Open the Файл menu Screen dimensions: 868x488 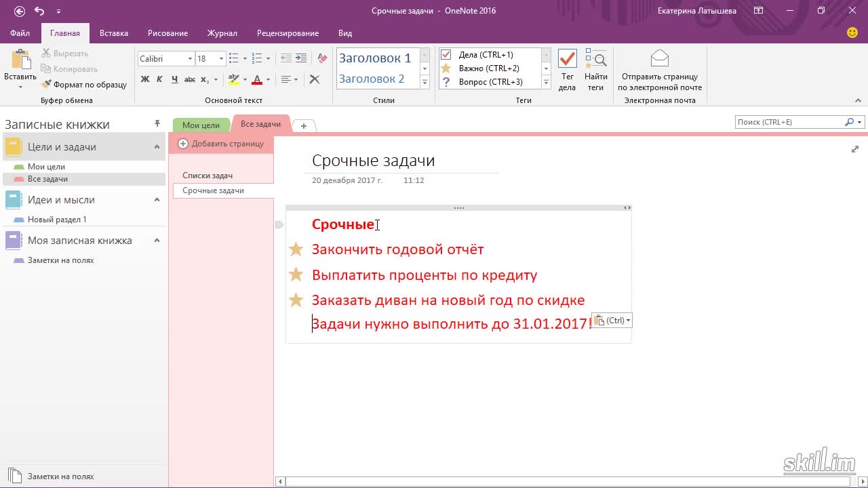pyautogui.click(x=20, y=33)
